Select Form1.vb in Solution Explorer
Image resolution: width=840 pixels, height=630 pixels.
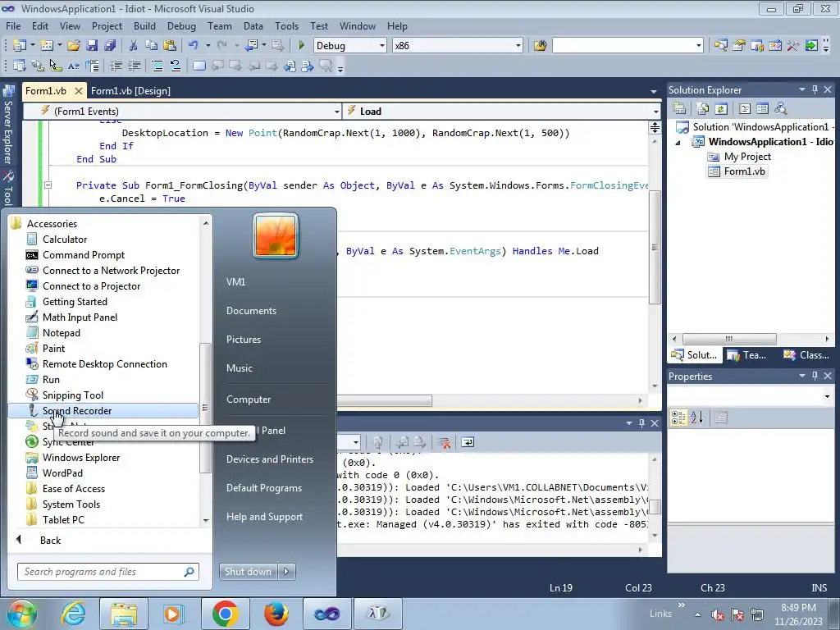[744, 171]
